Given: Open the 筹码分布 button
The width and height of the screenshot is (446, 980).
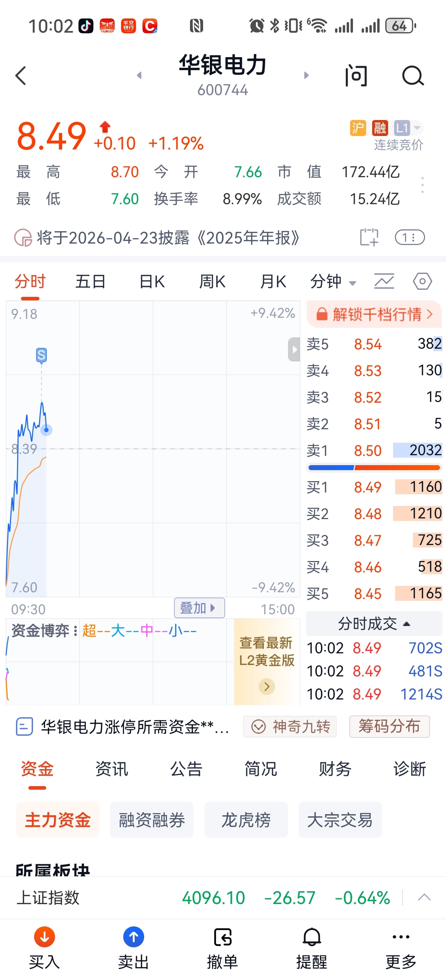Looking at the screenshot, I should 390,726.
